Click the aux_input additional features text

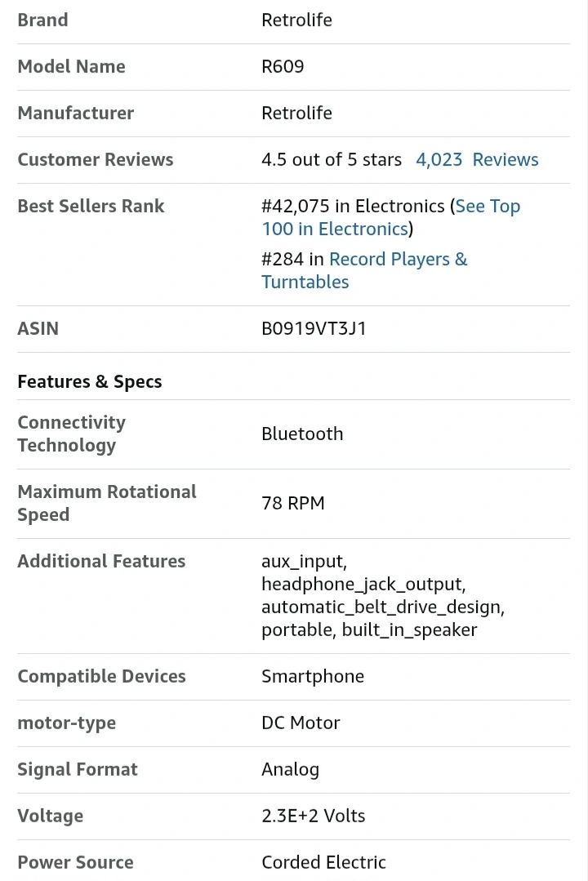click(x=304, y=562)
